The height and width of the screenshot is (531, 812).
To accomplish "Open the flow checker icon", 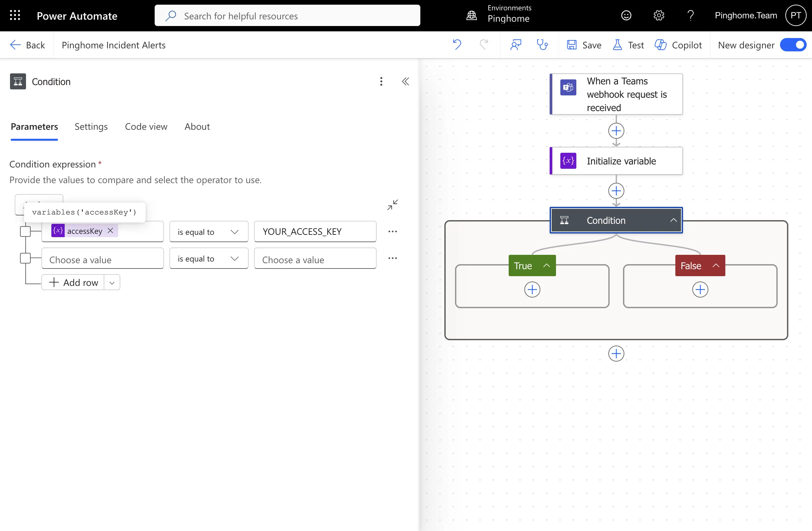I will pos(542,45).
